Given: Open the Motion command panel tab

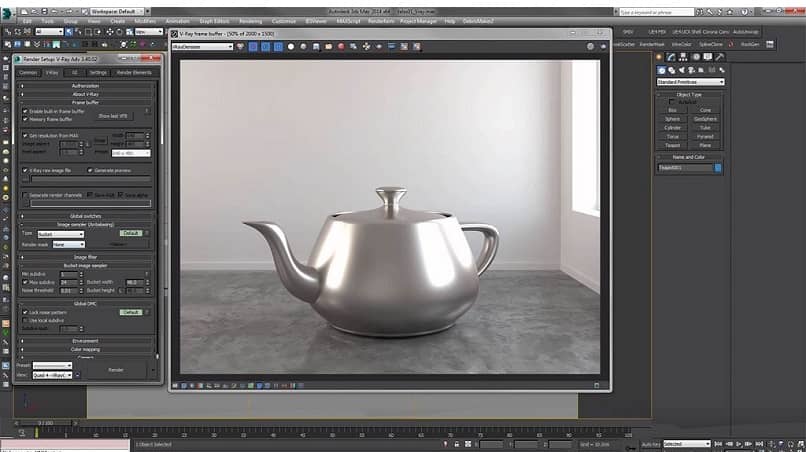Looking at the screenshot, I should point(696,57).
